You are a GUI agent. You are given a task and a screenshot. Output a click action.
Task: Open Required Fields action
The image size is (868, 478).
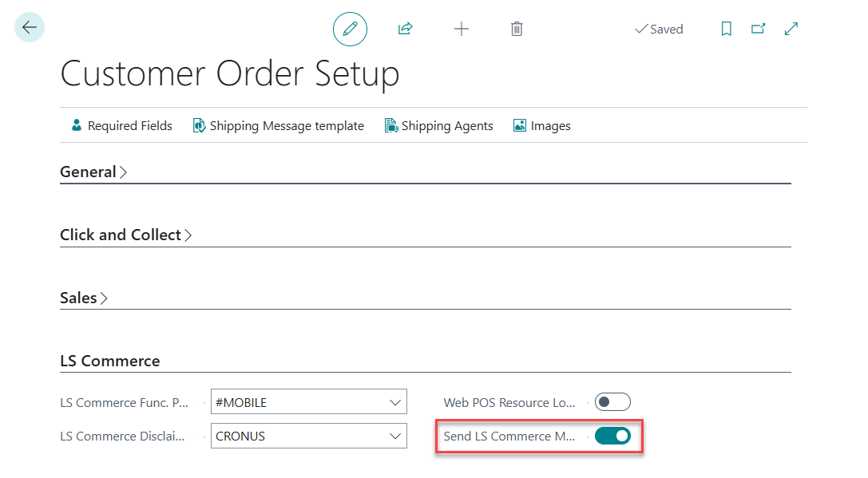pos(121,126)
